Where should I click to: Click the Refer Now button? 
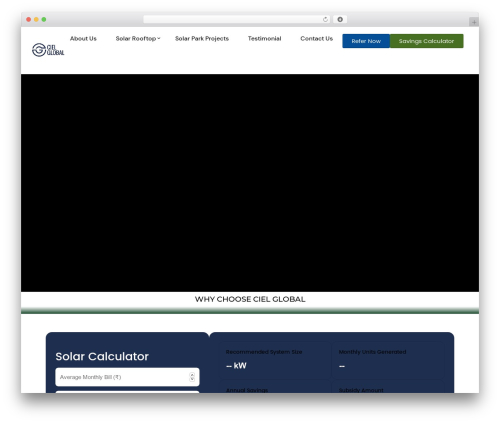pos(366,41)
